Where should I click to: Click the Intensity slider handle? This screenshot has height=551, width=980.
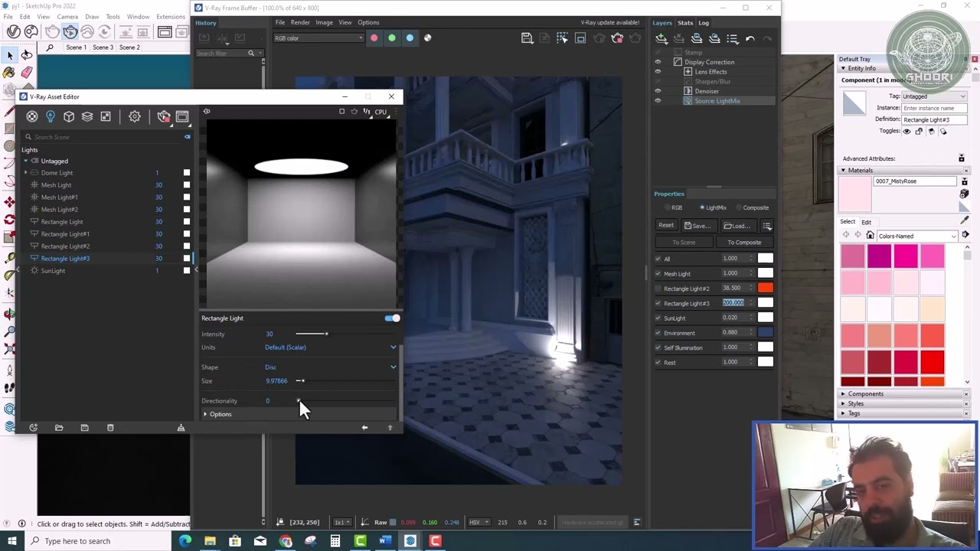pos(326,334)
